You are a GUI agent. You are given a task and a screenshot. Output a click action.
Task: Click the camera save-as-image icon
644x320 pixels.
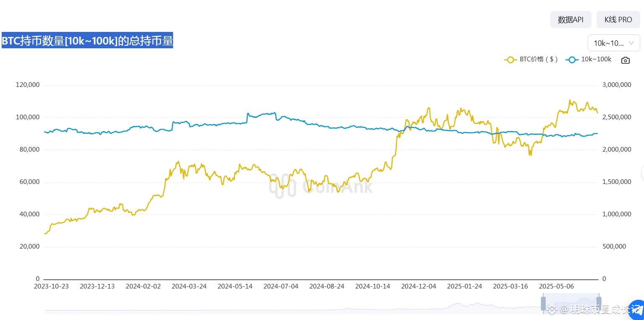click(x=626, y=60)
